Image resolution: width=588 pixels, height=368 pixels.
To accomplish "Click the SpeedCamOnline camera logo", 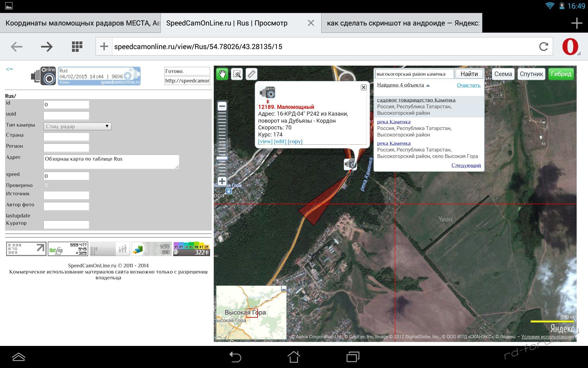I will (43, 76).
